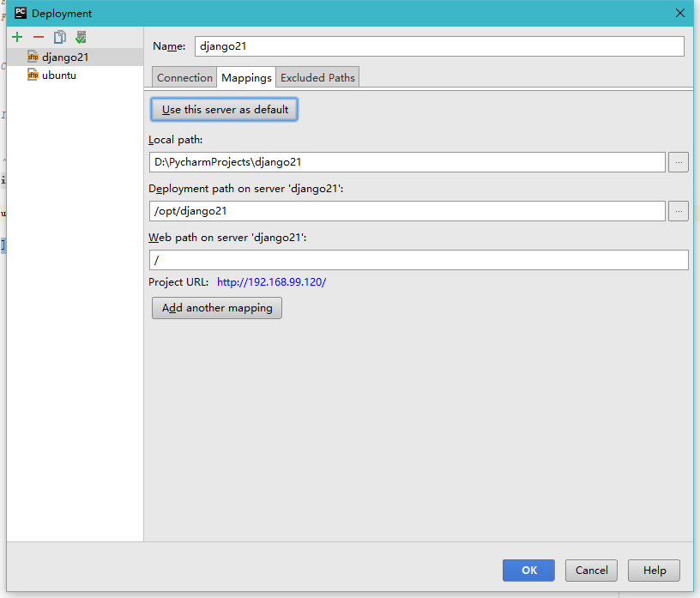Open Help for the Deployment dialog
The image size is (700, 598).
[x=654, y=571]
